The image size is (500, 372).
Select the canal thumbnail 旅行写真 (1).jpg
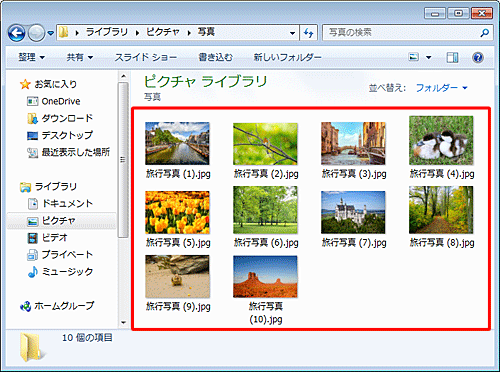[177, 143]
